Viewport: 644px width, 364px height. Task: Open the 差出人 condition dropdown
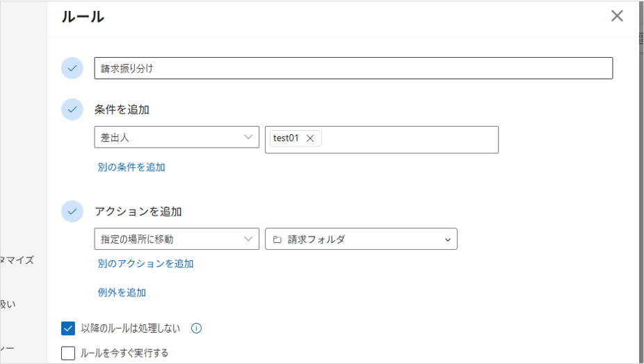point(176,138)
